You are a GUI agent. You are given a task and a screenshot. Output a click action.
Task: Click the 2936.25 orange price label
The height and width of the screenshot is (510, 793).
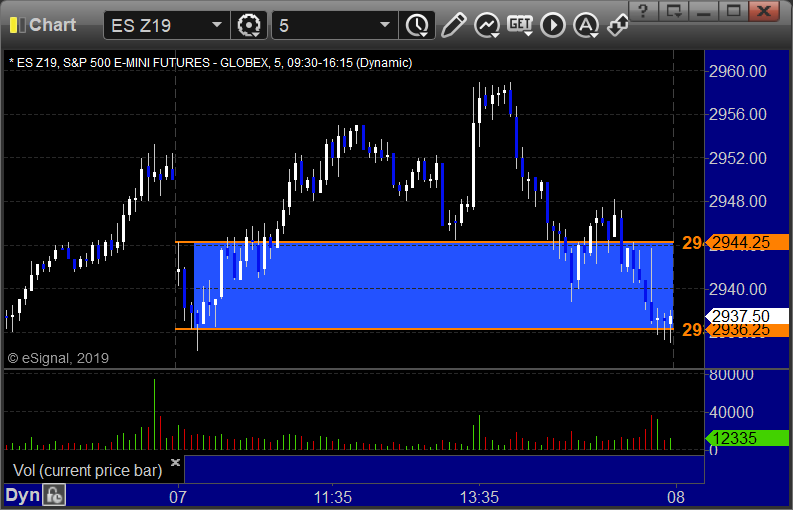click(747, 330)
